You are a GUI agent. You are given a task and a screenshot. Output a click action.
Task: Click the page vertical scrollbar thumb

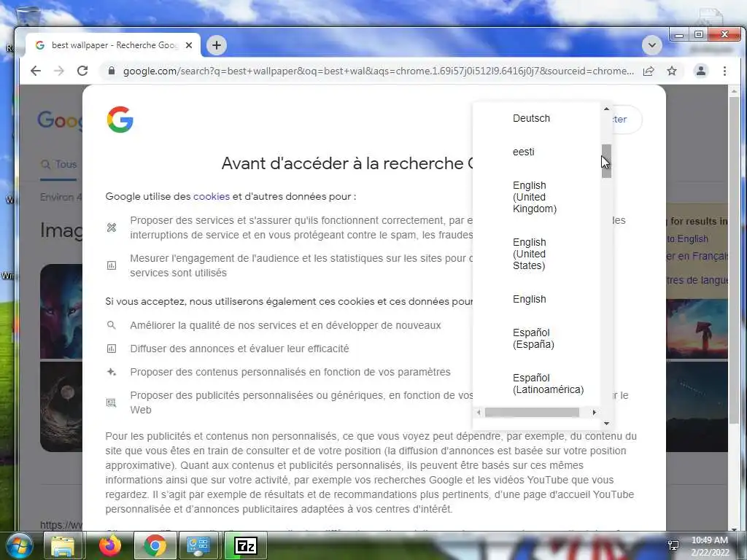click(734, 261)
